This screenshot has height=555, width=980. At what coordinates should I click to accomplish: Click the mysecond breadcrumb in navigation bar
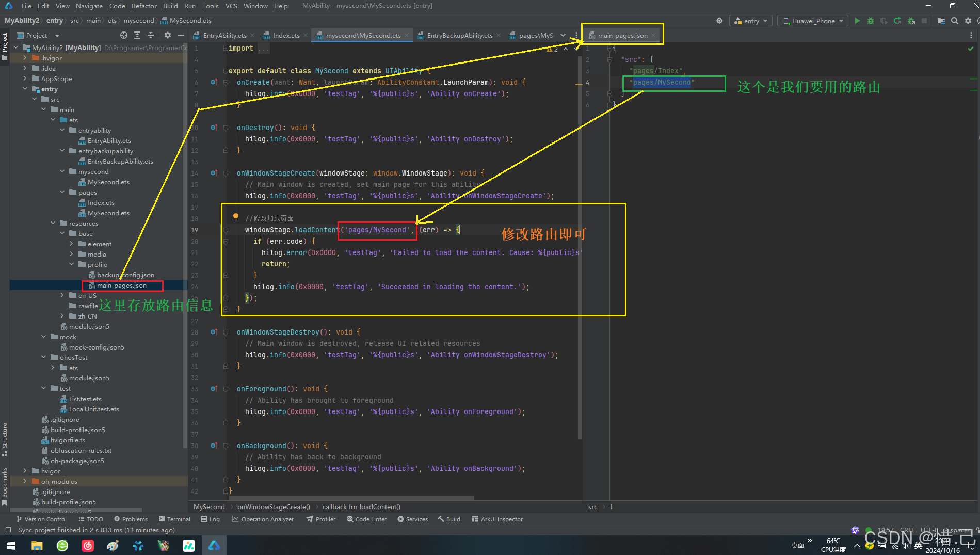(x=139, y=21)
